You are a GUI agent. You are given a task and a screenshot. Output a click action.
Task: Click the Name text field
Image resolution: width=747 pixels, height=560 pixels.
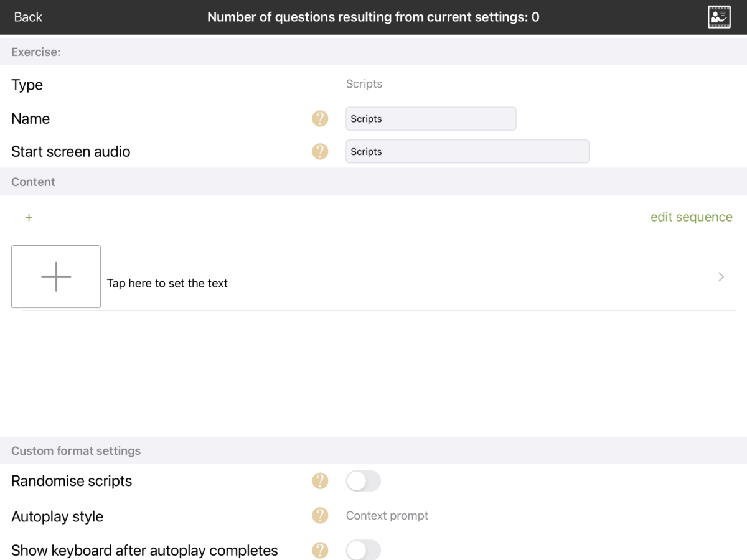[431, 119]
